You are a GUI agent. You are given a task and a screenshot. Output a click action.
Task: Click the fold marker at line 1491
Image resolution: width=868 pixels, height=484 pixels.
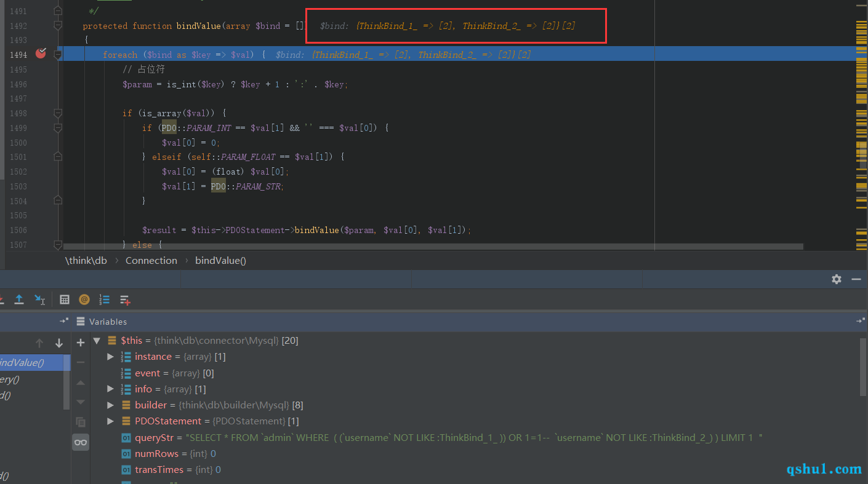click(x=58, y=11)
